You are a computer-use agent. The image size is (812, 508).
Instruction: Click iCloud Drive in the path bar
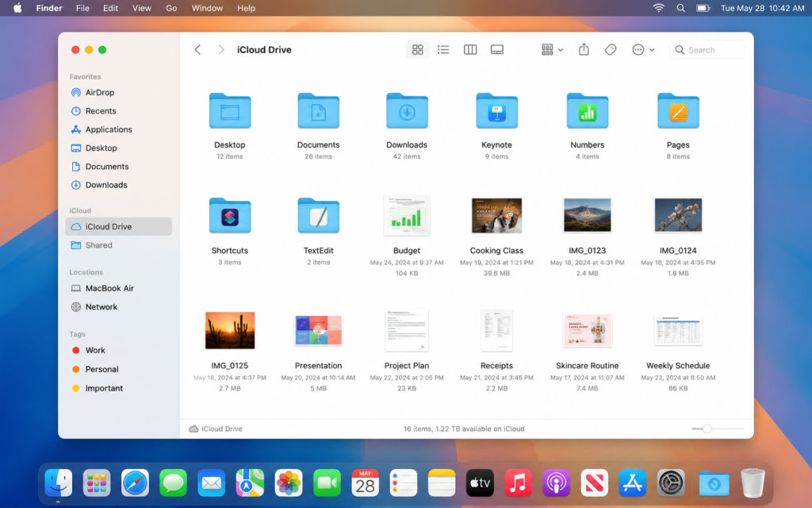216,429
